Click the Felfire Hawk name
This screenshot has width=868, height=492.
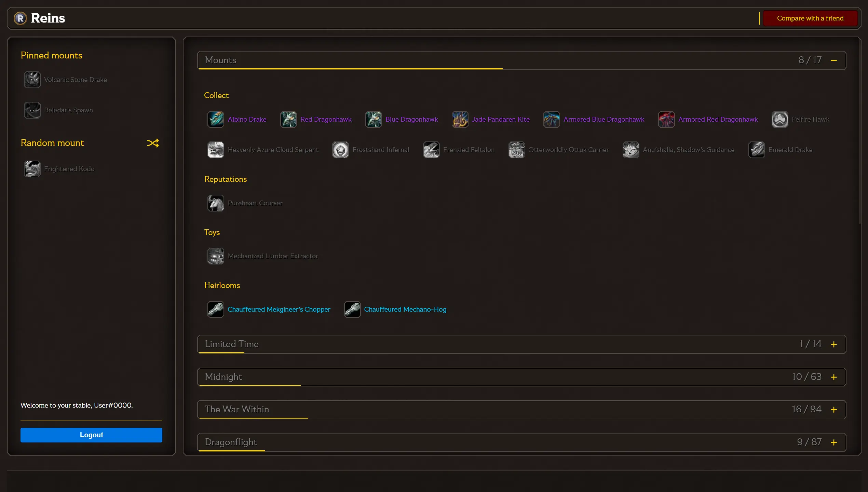pyautogui.click(x=811, y=119)
